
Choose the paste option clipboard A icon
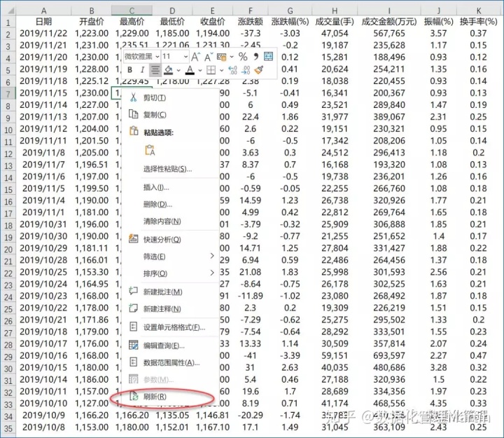(x=150, y=150)
